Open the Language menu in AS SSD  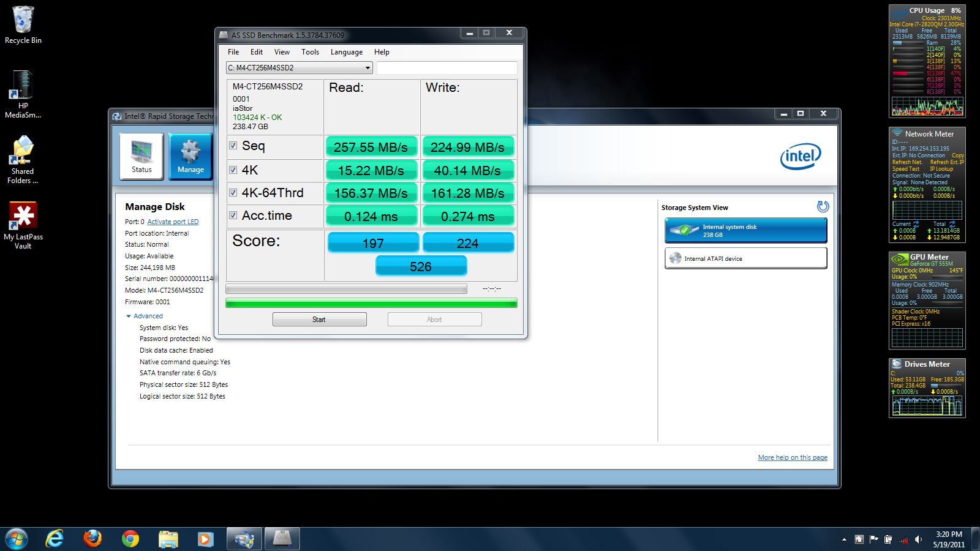pyautogui.click(x=347, y=52)
